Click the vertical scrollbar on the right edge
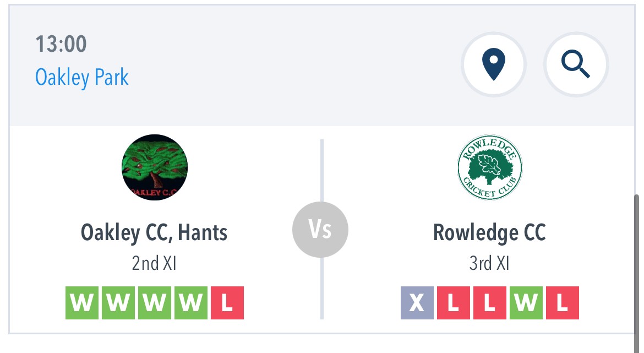Image resolution: width=644 pixels, height=353 pixels. [x=637, y=273]
